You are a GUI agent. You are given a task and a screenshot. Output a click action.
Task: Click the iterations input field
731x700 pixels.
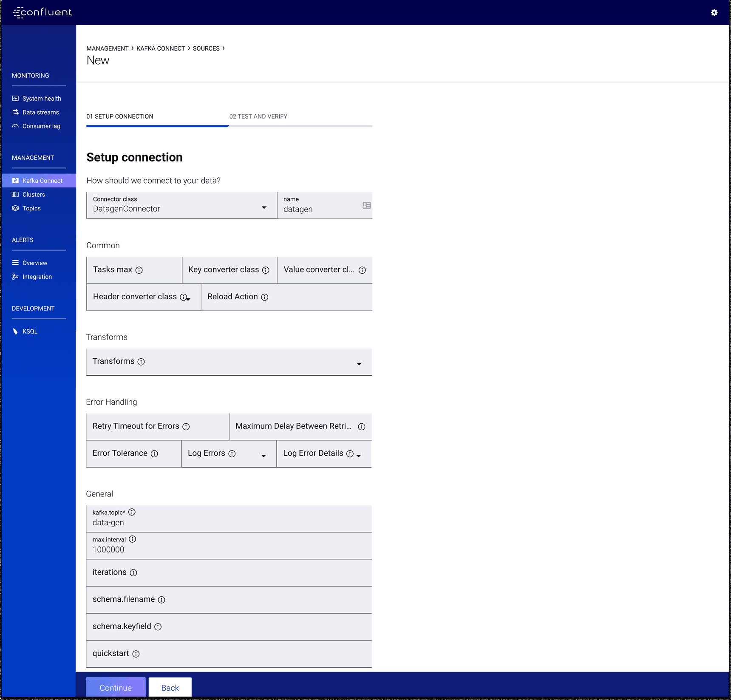(x=229, y=572)
